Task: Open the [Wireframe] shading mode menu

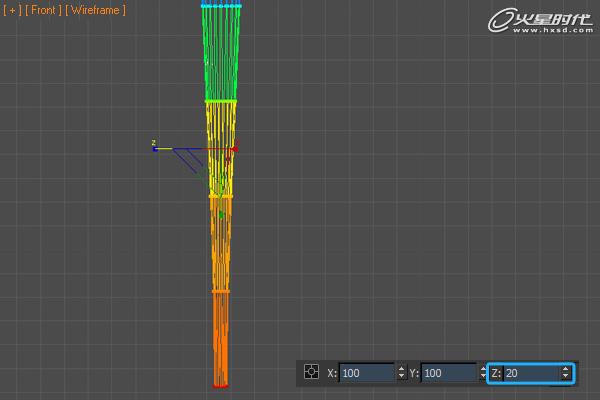Action: (95, 10)
